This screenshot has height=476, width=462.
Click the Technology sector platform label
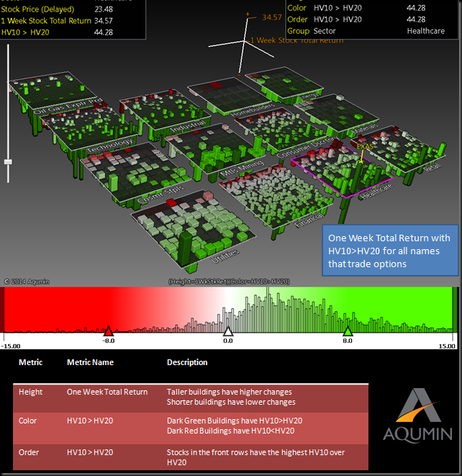coord(110,145)
